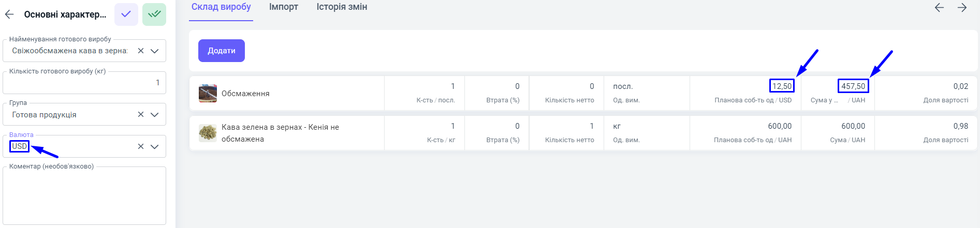Click the Додати button
Screen dimensions: 980x228
tap(222, 51)
